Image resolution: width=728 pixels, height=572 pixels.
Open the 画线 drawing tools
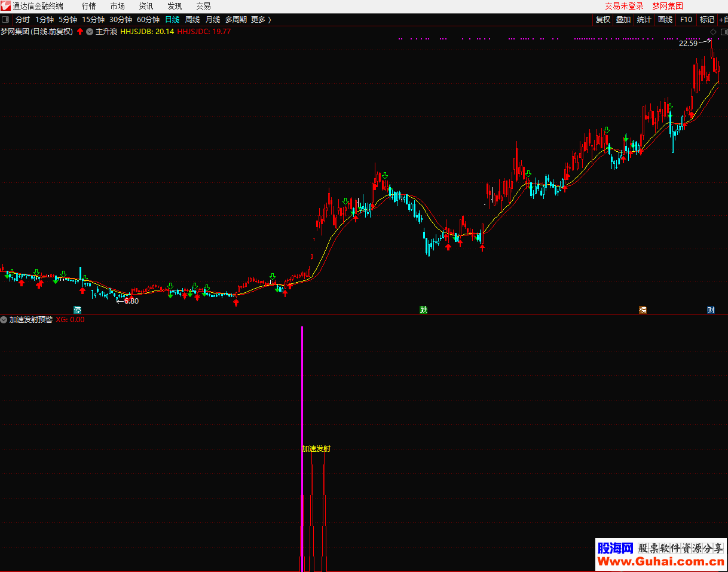[665, 20]
